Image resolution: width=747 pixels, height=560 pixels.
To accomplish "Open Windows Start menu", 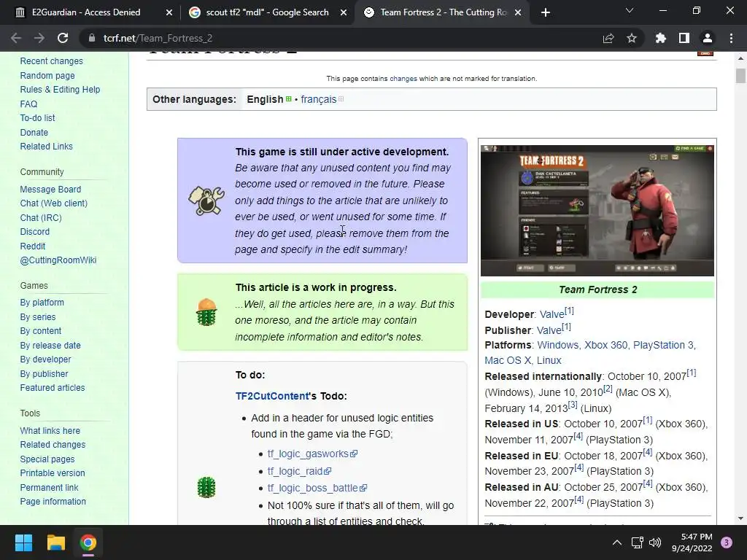I will click(x=23, y=542).
